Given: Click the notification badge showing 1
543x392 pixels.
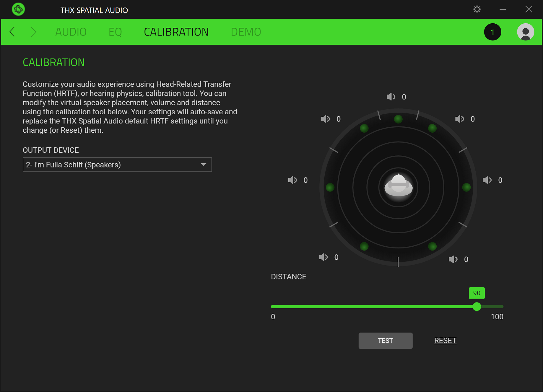Looking at the screenshot, I should (x=492, y=32).
